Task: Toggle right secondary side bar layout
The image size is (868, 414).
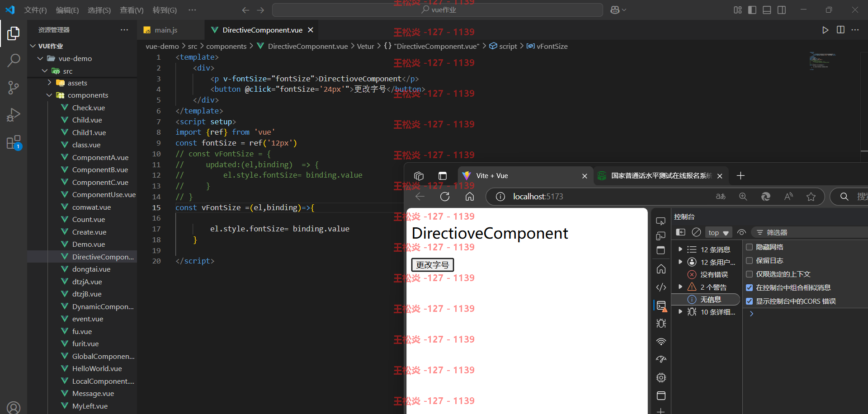Action: coord(781,10)
